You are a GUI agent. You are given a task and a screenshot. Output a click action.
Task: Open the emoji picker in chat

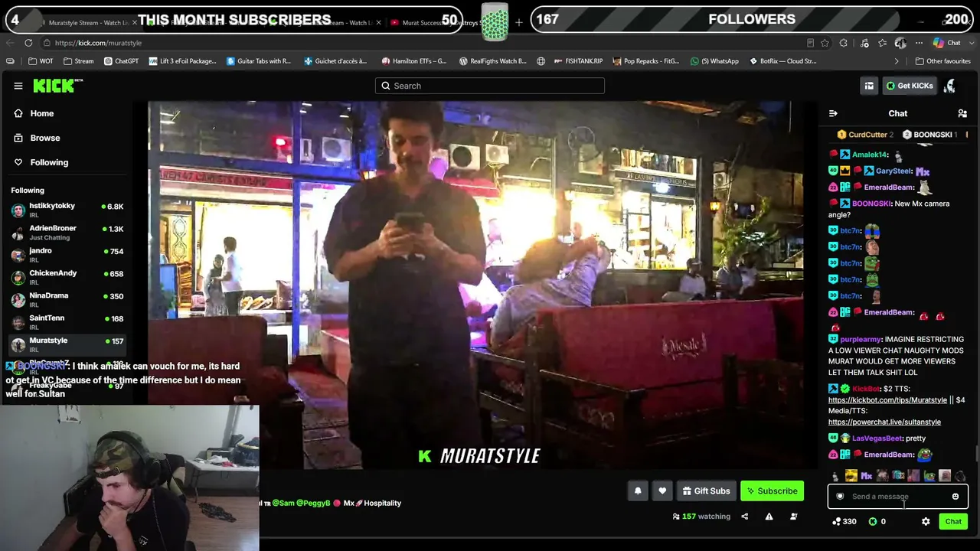pyautogui.click(x=955, y=497)
